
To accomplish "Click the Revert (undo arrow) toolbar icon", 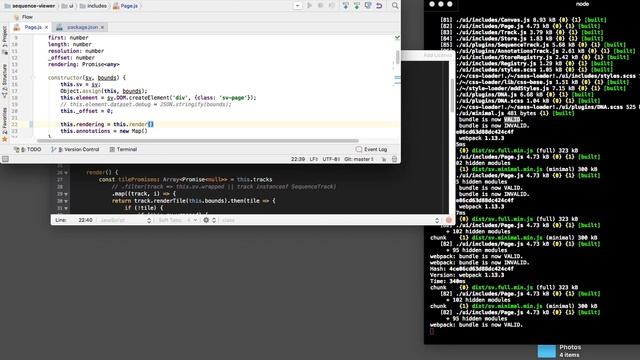I will (379, 5).
